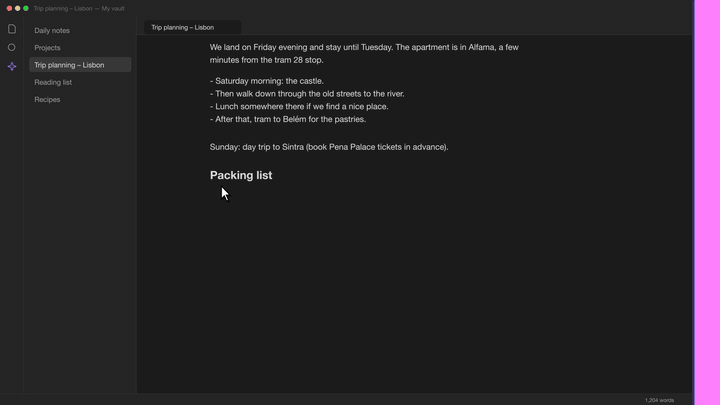
Task: Maximize the window with the green button
Action: (x=26, y=8)
